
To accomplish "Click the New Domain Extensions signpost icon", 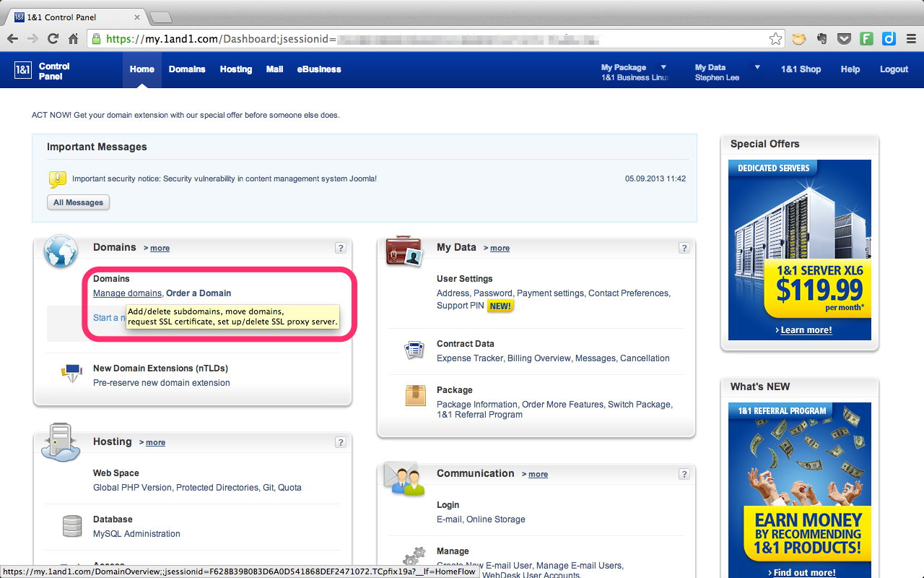I will coord(71,374).
